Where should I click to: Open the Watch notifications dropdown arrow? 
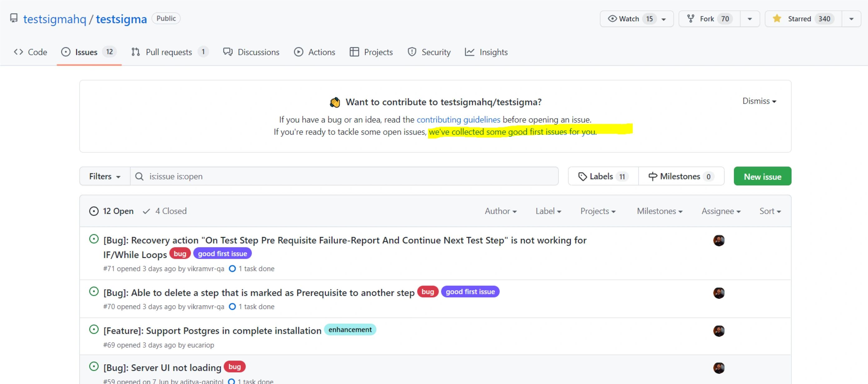coord(663,19)
